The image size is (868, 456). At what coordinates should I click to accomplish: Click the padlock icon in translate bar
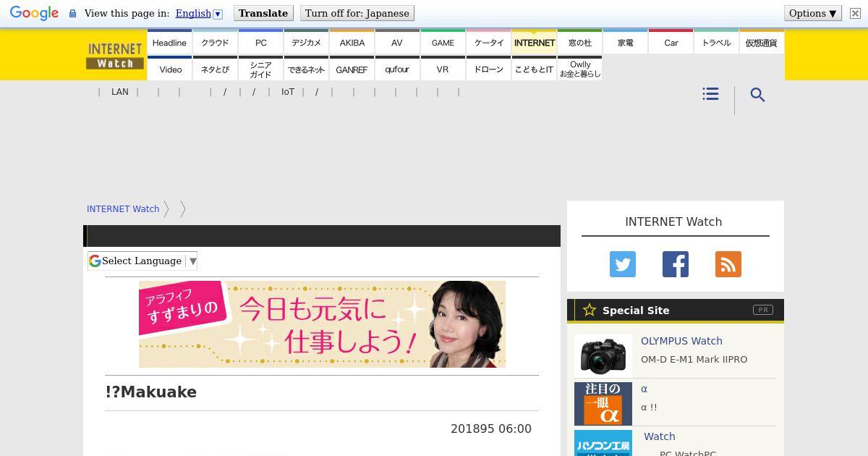click(x=72, y=13)
